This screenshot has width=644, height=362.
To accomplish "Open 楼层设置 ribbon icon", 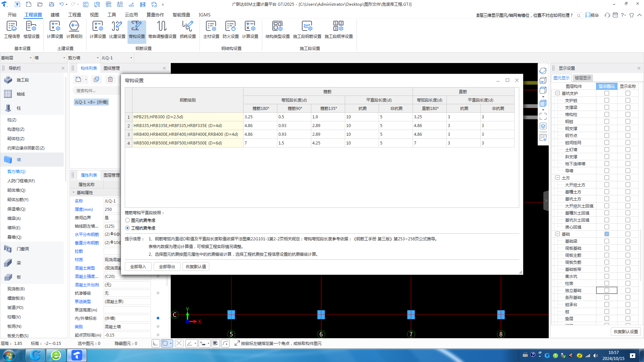I will coord(31,30).
